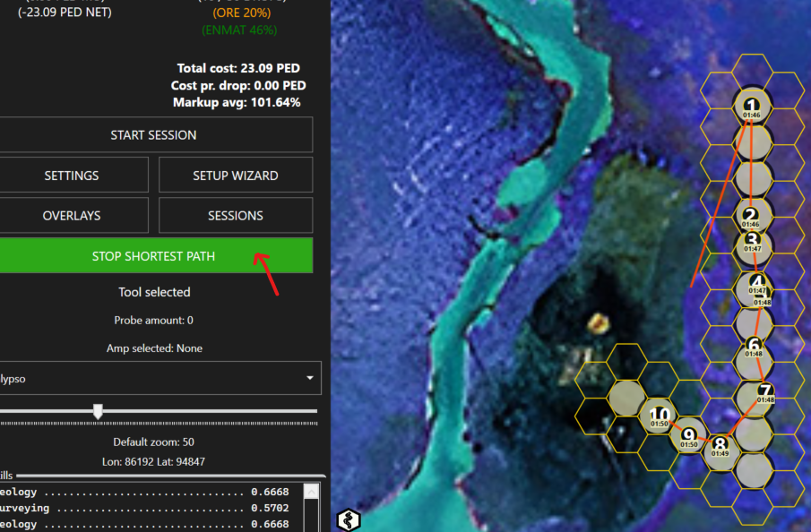Click the hexagon logo icon on the map
This screenshot has width=811, height=532.
[349, 519]
